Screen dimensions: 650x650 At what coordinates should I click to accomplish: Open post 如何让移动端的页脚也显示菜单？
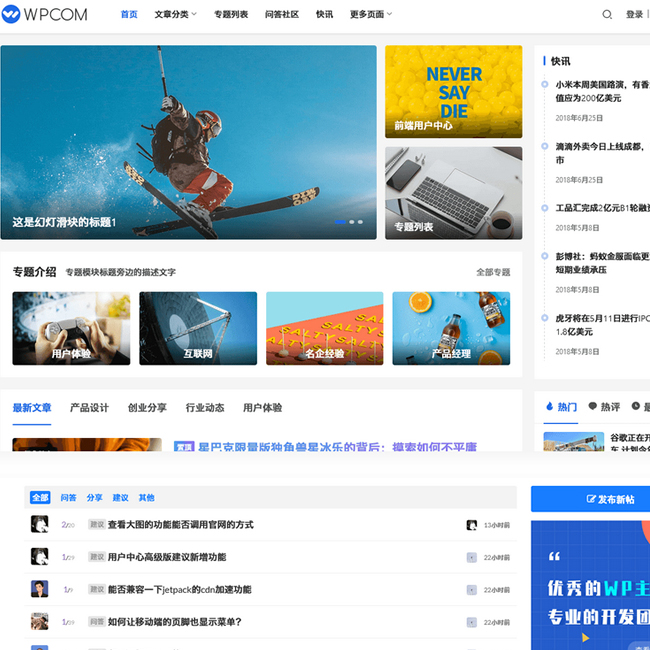point(175,622)
